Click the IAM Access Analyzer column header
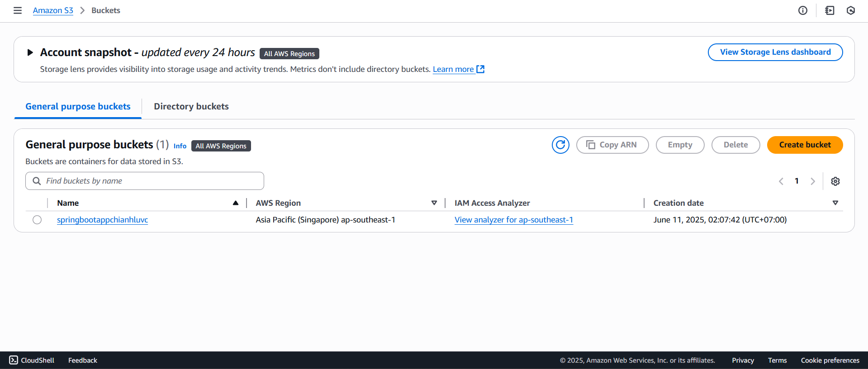Image resolution: width=868 pixels, height=369 pixels. click(x=492, y=203)
